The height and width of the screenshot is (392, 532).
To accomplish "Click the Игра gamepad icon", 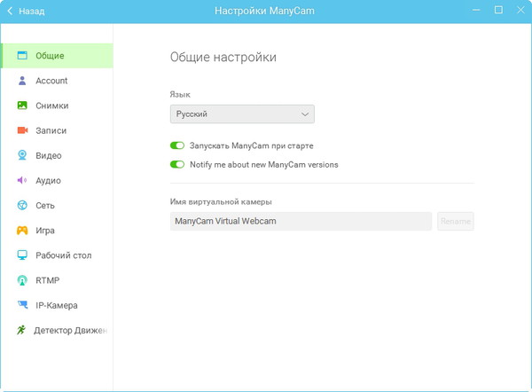I will coord(22,231).
